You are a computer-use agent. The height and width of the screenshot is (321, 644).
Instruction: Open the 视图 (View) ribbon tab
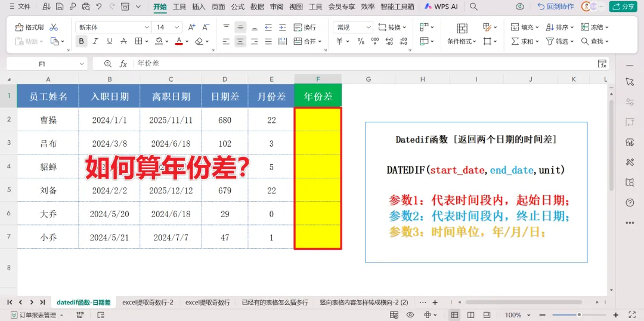click(296, 7)
